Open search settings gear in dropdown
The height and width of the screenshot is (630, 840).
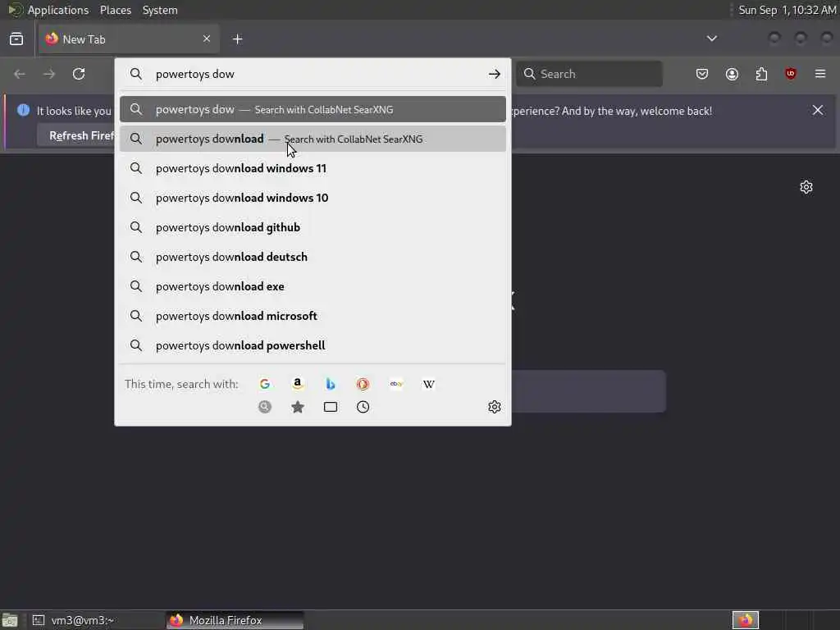click(x=495, y=407)
